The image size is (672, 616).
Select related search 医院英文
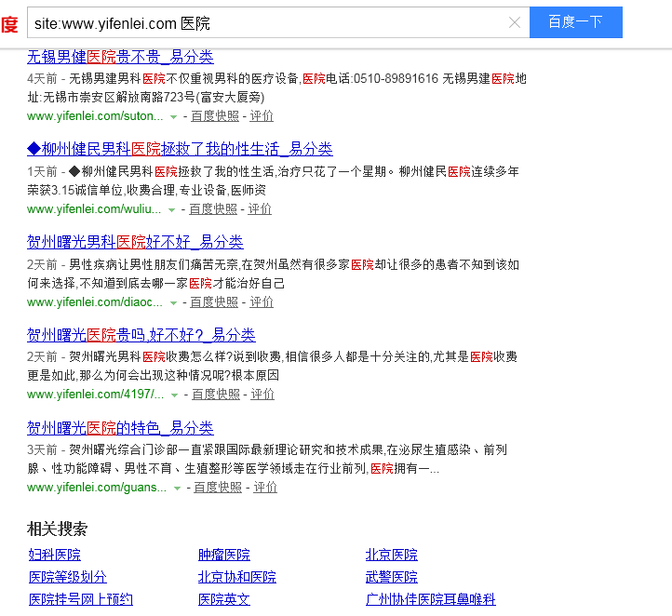click(x=224, y=599)
